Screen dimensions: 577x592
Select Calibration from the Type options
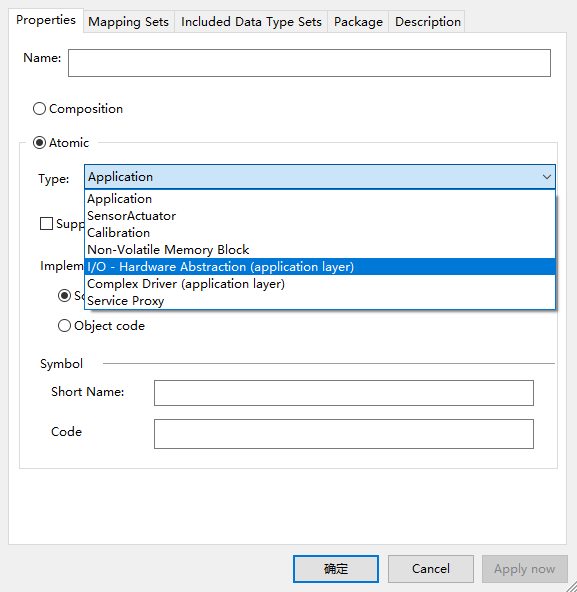click(x=320, y=233)
